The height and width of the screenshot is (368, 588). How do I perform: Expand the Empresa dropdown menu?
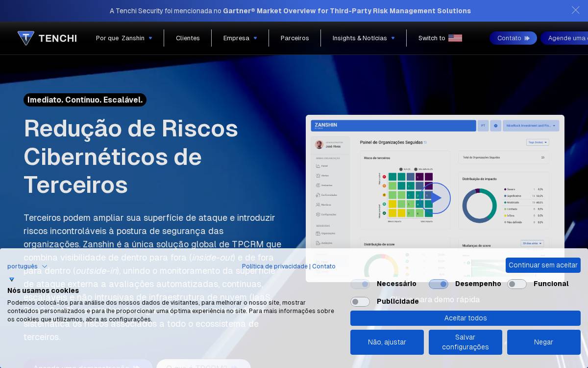tap(240, 38)
